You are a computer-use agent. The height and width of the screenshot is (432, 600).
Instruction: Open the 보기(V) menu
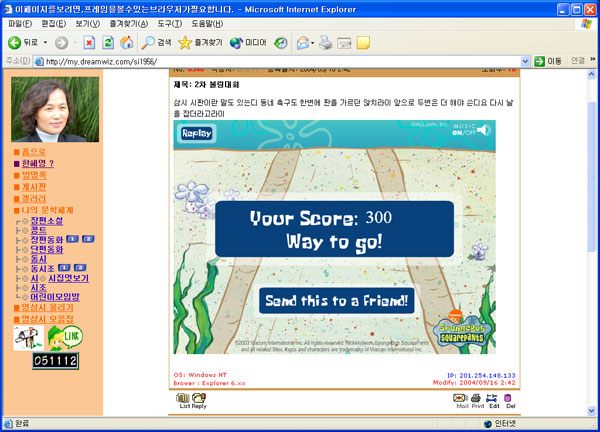[87, 24]
